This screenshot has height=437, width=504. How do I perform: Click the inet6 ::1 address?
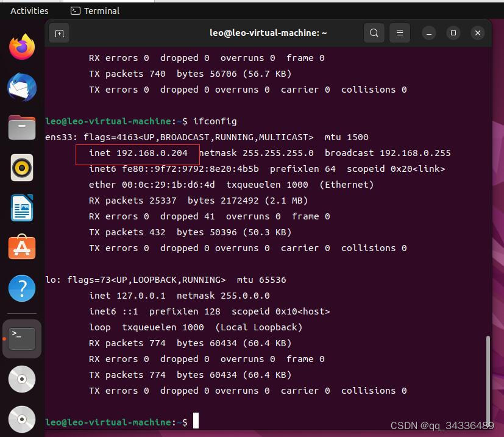113,311
